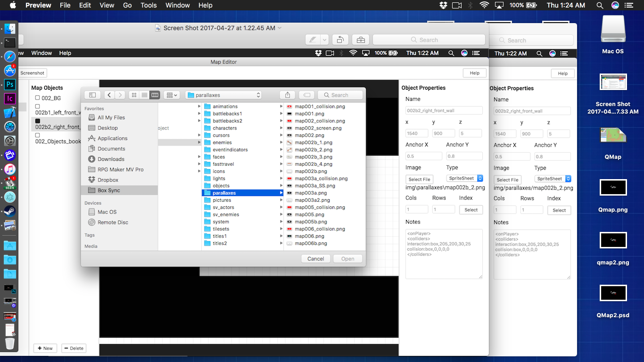Open the Markup button's dropdown arrow

click(325, 40)
